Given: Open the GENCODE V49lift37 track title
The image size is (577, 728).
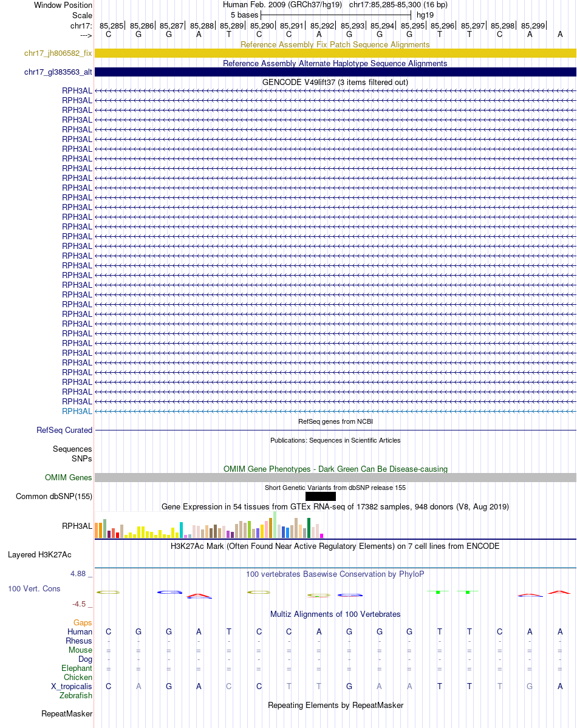Looking at the screenshot, I should click(335, 82).
